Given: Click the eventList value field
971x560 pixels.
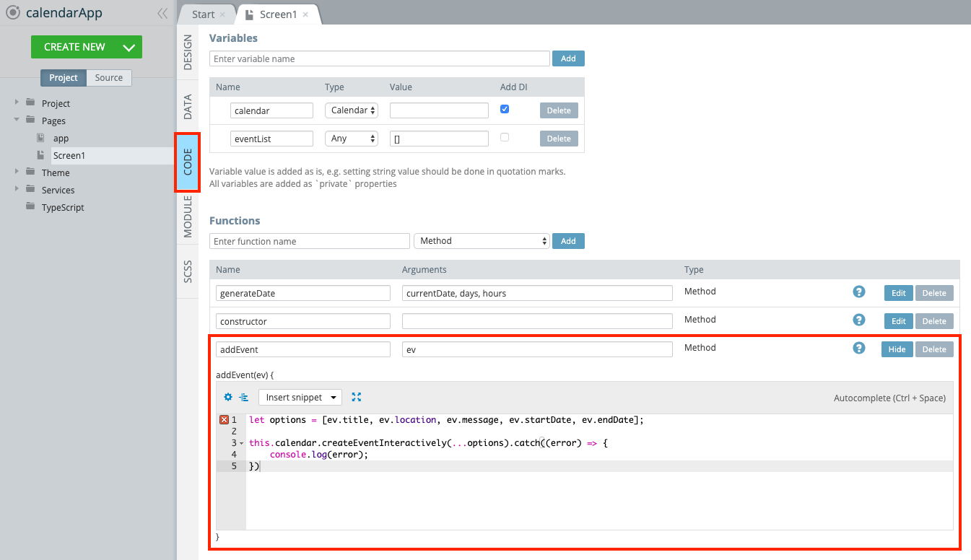Looking at the screenshot, I should click(439, 139).
